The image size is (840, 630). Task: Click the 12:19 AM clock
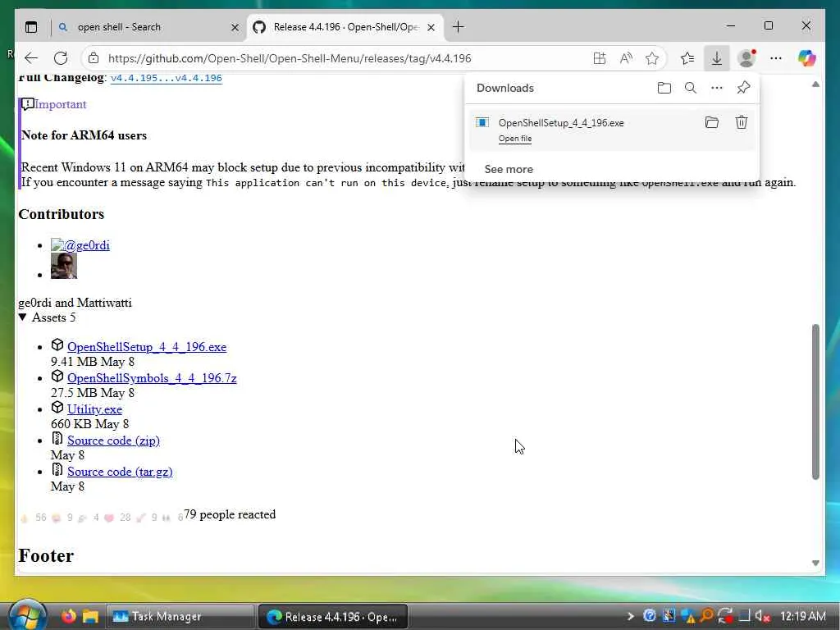point(802,616)
